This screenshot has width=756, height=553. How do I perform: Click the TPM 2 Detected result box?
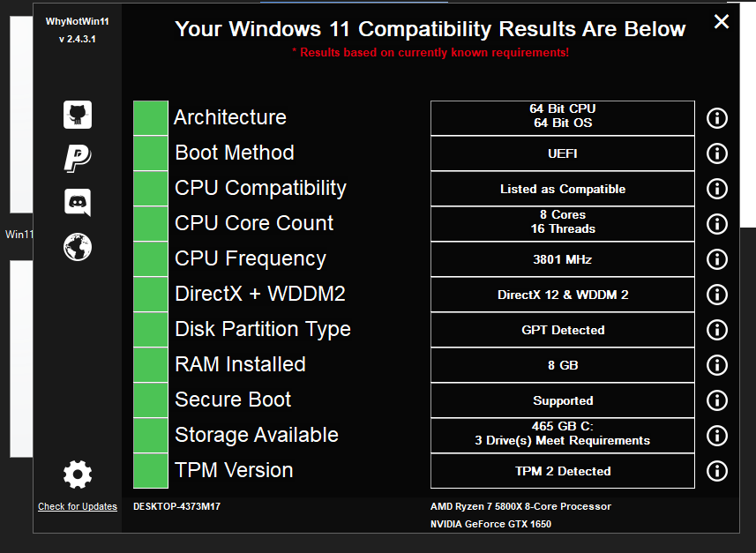tap(563, 471)
